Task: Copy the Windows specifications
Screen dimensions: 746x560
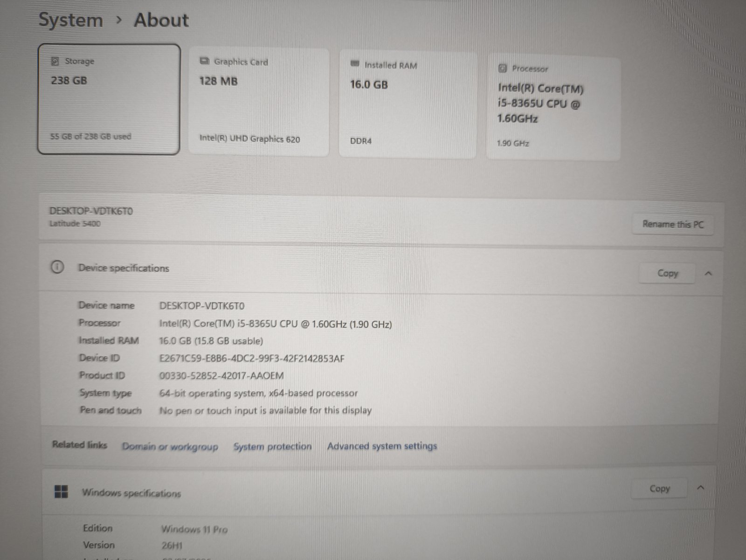Action: 659,489
